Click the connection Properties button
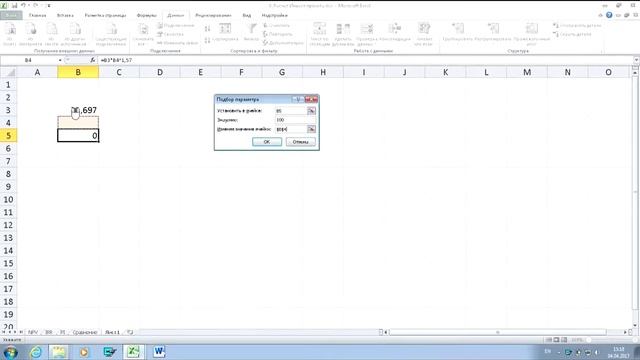 [171, 34]
